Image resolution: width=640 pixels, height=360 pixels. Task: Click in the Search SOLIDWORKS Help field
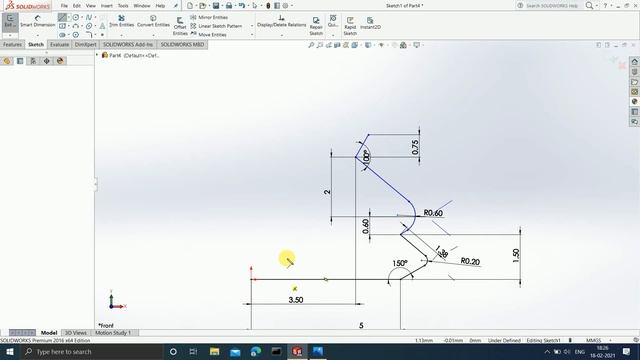[x=552, y=6]
